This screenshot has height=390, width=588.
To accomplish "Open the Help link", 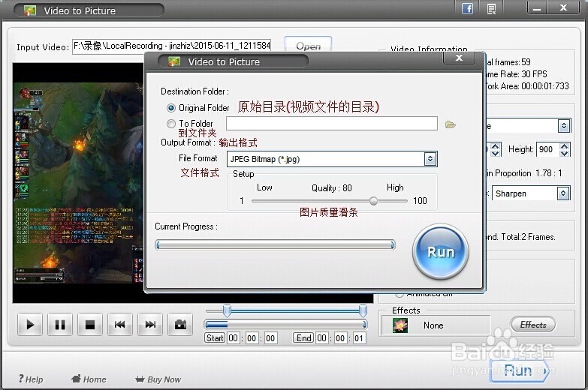I will coord(31,379).
